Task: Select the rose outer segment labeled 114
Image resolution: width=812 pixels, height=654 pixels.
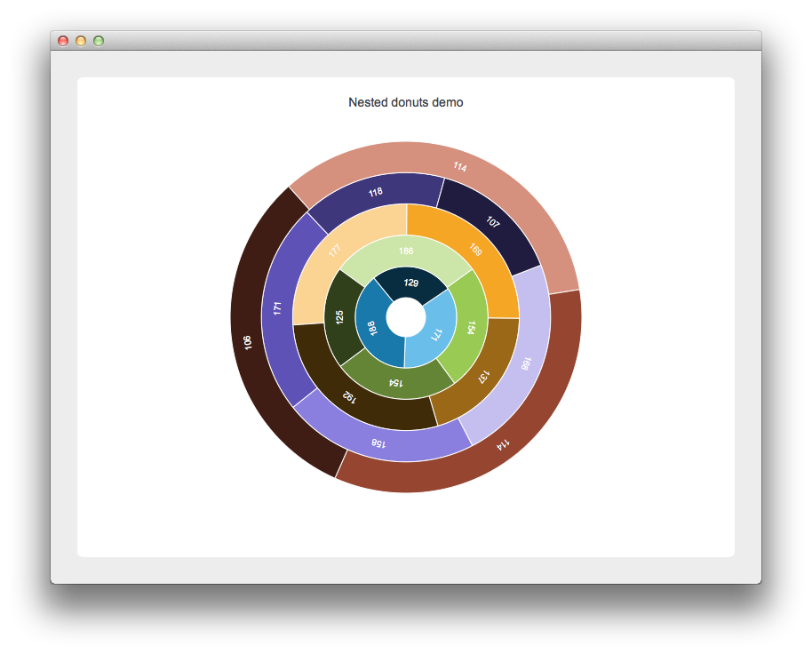Action: coord(458,163)
